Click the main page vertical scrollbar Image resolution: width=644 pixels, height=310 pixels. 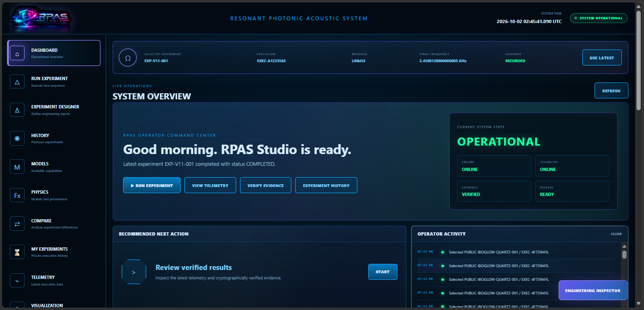click(x=639, y=60)
